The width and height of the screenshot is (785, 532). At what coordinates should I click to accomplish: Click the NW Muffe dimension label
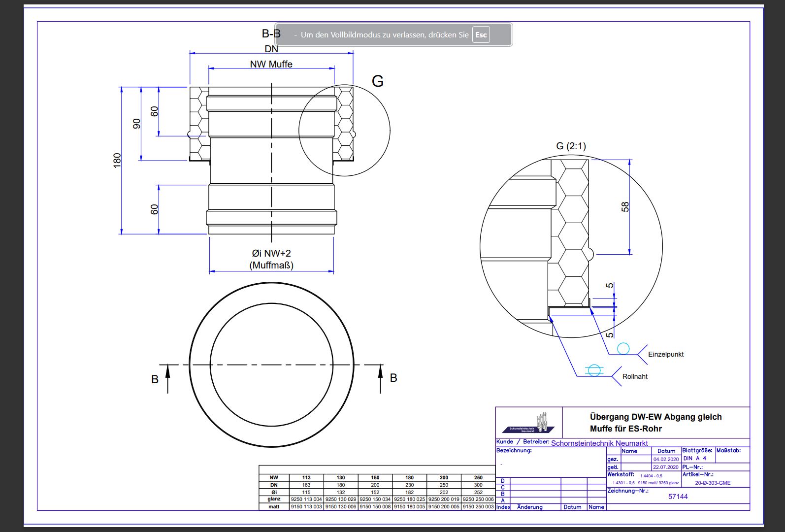(x=271, y=64)
